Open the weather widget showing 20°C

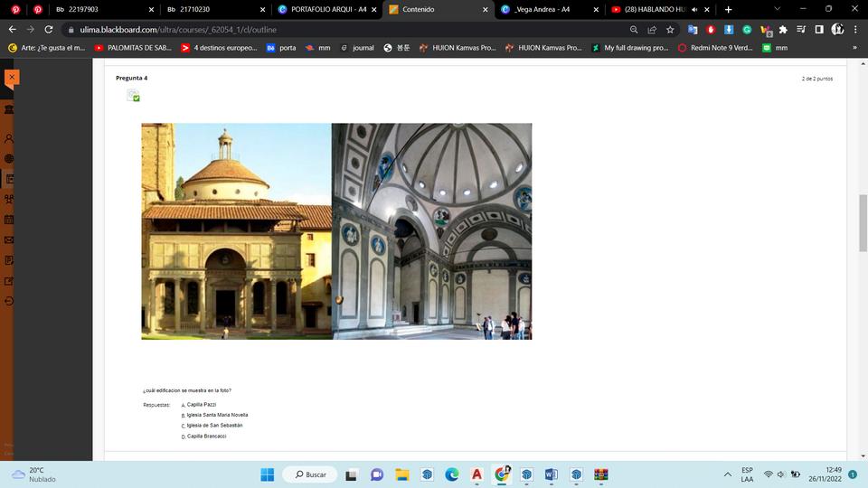(35, 474)
